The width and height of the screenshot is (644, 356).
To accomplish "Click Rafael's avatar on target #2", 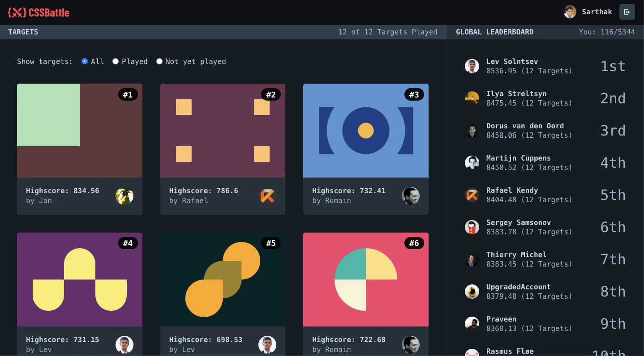I will 267,196.
